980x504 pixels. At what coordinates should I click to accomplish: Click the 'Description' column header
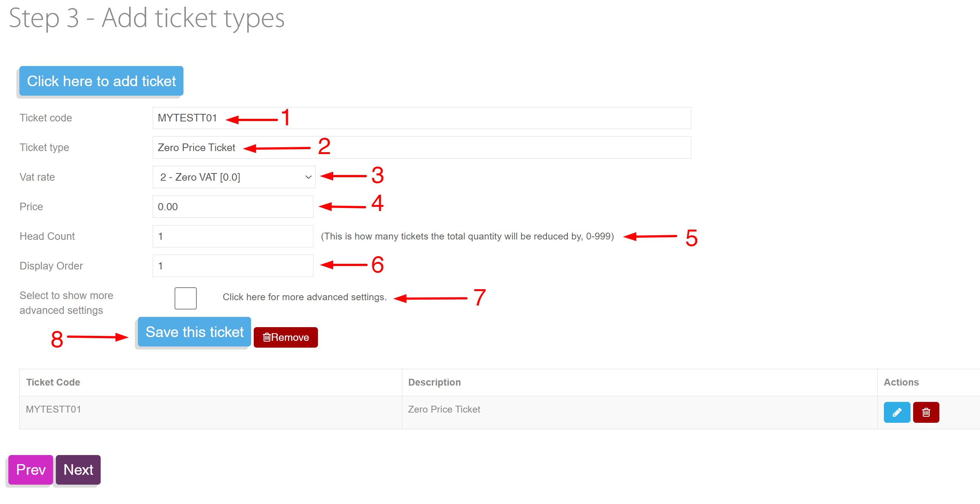click(x=639, y=383)
